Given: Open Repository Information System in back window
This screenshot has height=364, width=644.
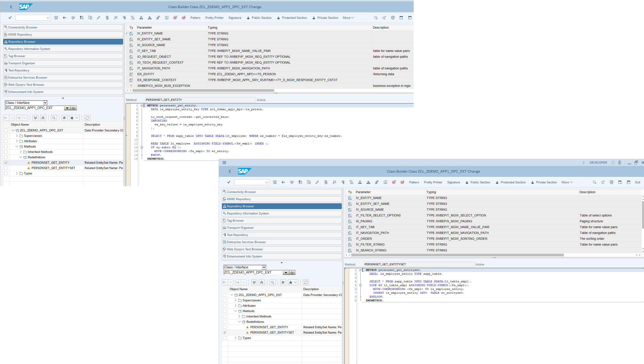Looking at the screenshot, I should 63,49.
